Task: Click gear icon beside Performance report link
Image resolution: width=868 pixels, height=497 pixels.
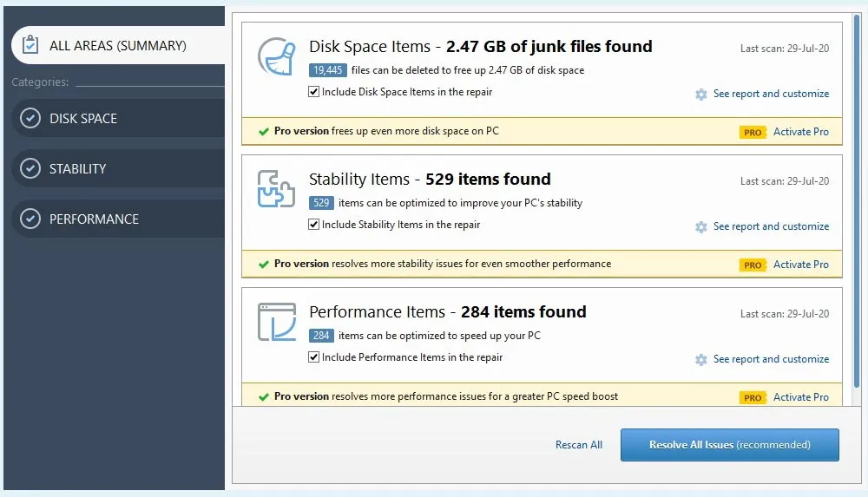Action: 701,360
